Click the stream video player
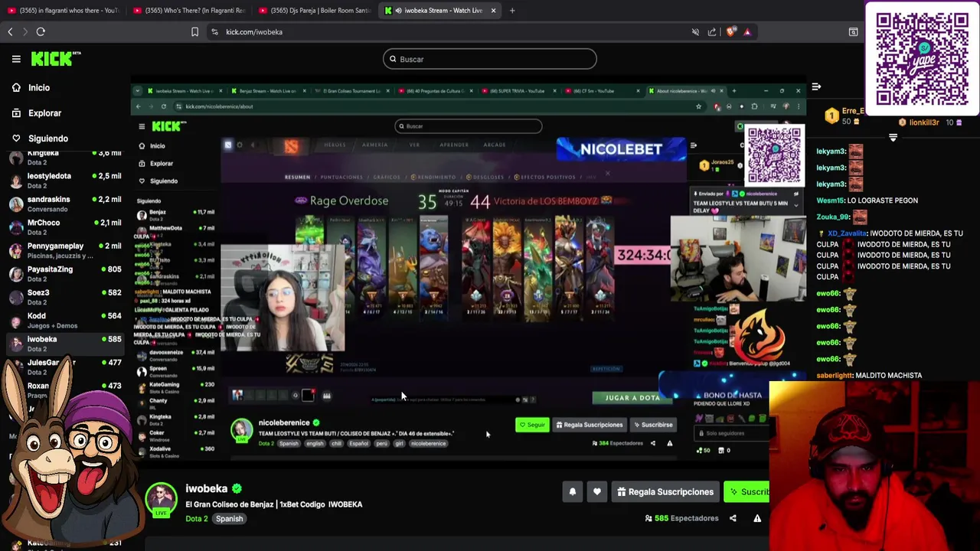This screenshot has height=551, width=980. click(x=467, y=272)
